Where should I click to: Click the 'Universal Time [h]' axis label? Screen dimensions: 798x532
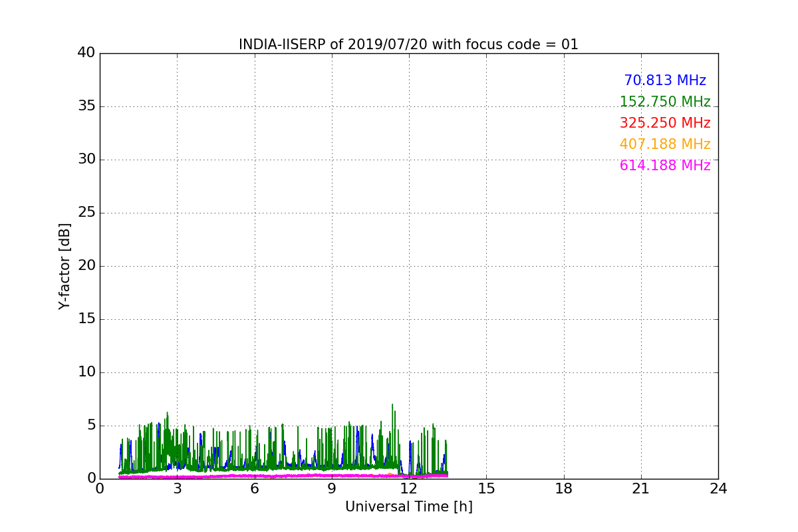coord(409,507)
